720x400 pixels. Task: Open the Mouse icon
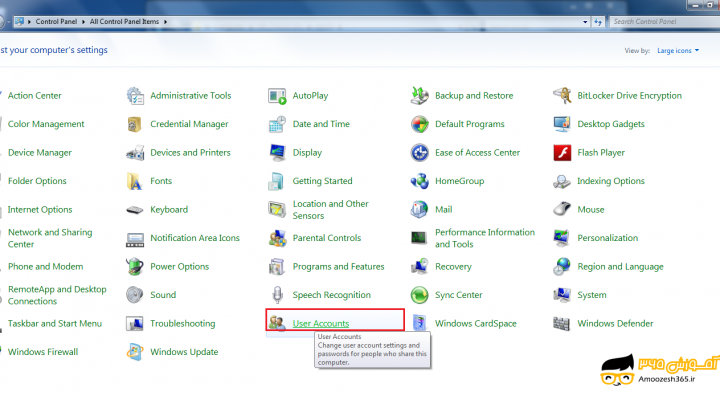[x=562, y=209]
